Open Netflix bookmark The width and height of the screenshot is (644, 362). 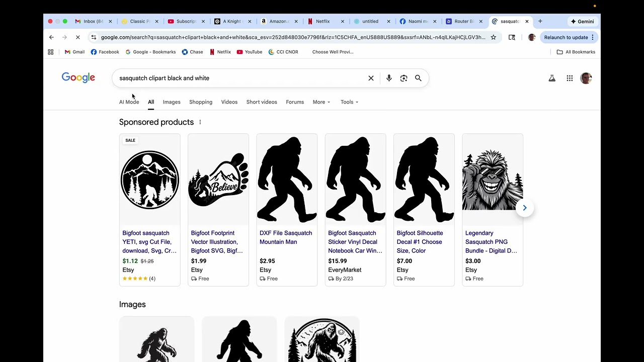[220, 52]
